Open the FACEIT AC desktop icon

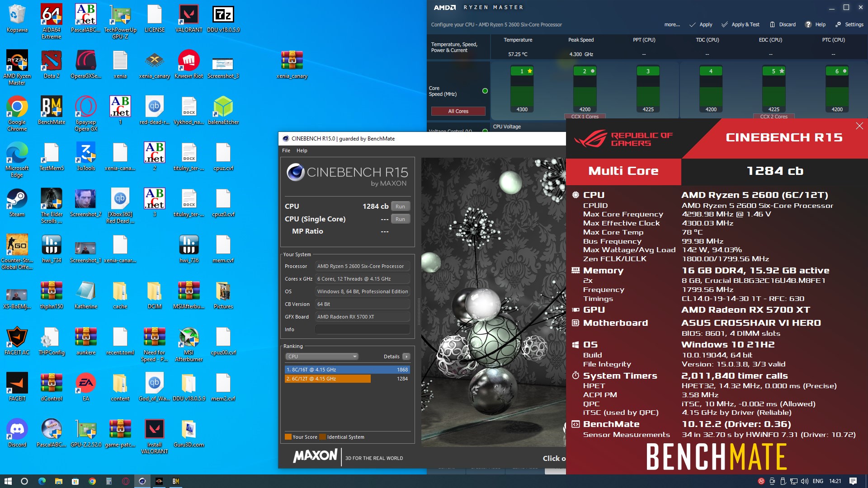[x=17, y=341]
